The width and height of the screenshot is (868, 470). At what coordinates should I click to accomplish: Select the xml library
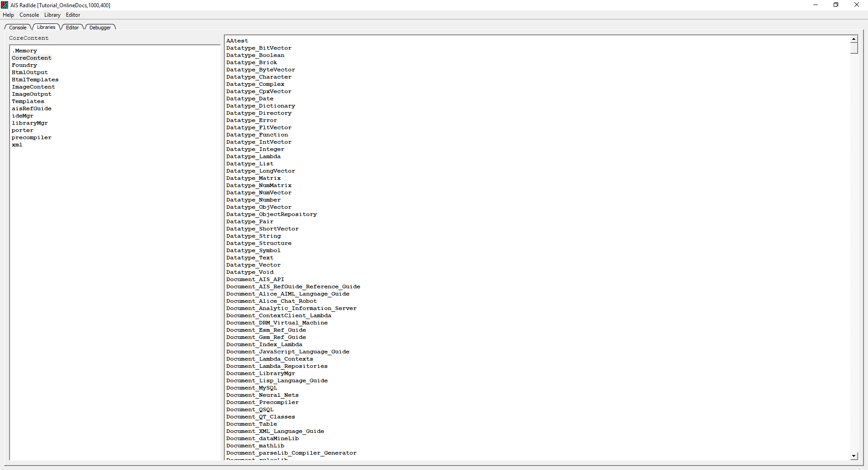[x=17, y=145]
